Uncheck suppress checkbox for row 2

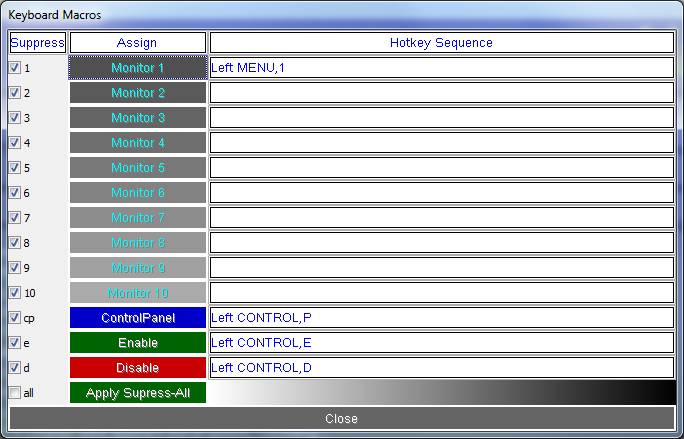15,93
